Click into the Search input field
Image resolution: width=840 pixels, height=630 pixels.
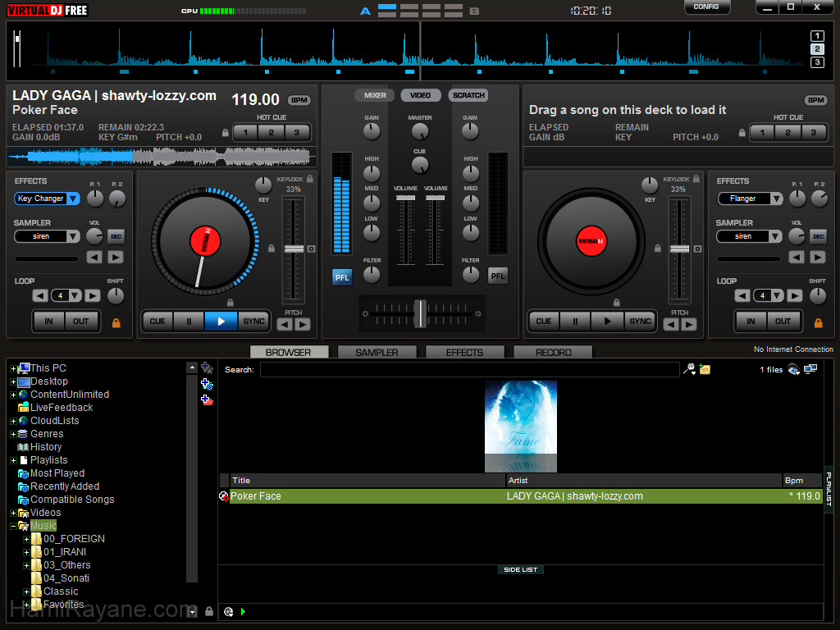pos(470,370)
